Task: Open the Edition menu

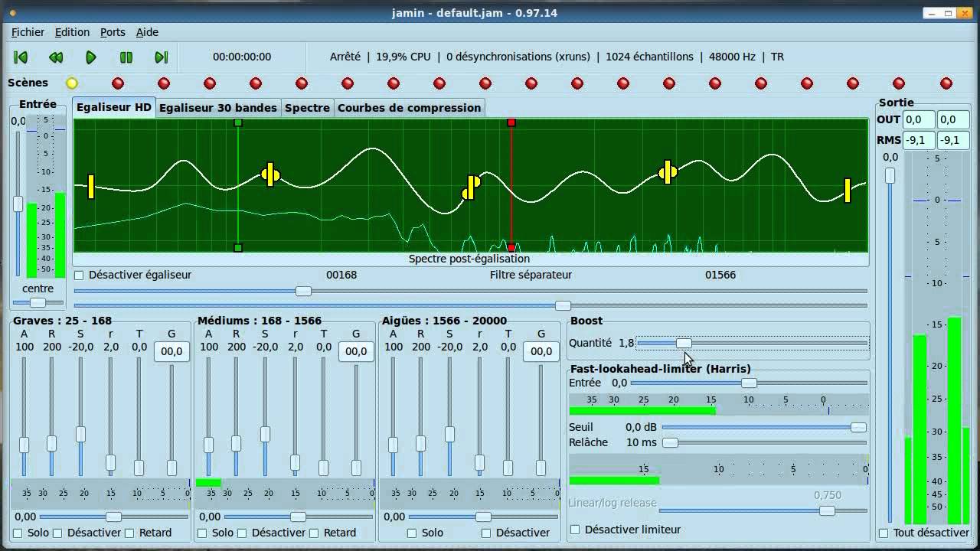Action: pyautogui.click(x=72, y=32)
